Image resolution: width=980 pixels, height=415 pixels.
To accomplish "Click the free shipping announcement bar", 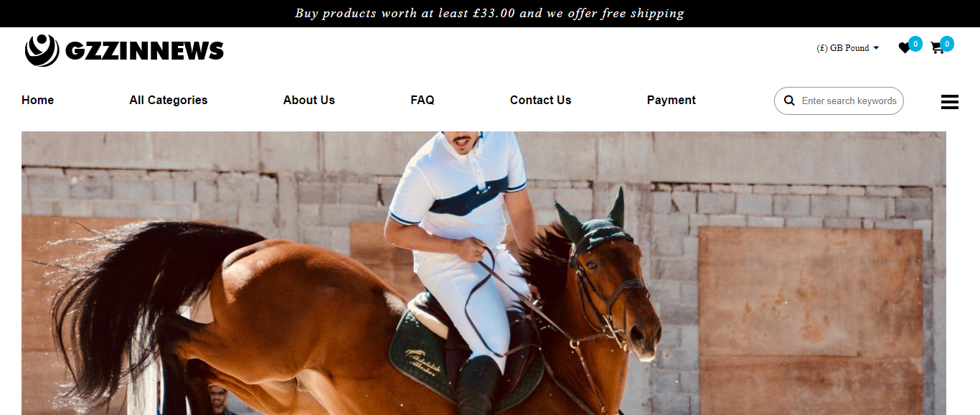I will tap(490, 14).
